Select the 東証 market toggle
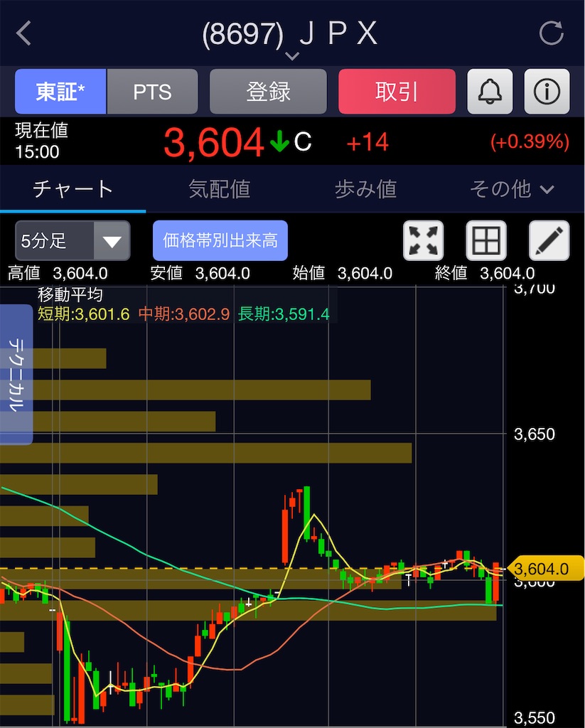Image resolution: width=585 pixels, height=728 pixels. click(60, 92)
